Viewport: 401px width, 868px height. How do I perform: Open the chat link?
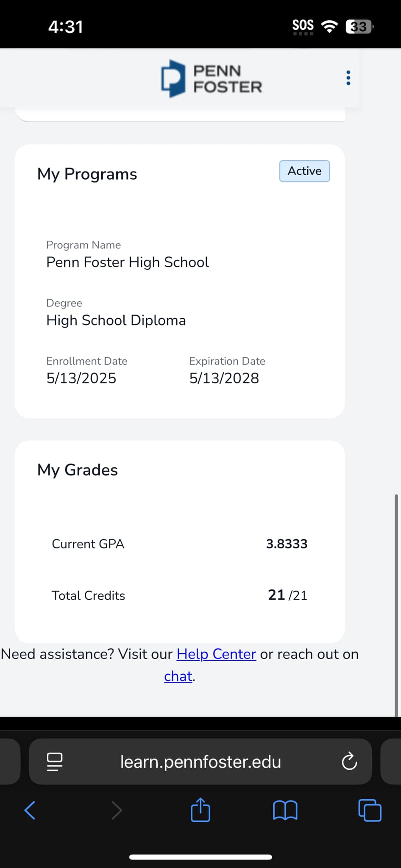tap(178, 676)
